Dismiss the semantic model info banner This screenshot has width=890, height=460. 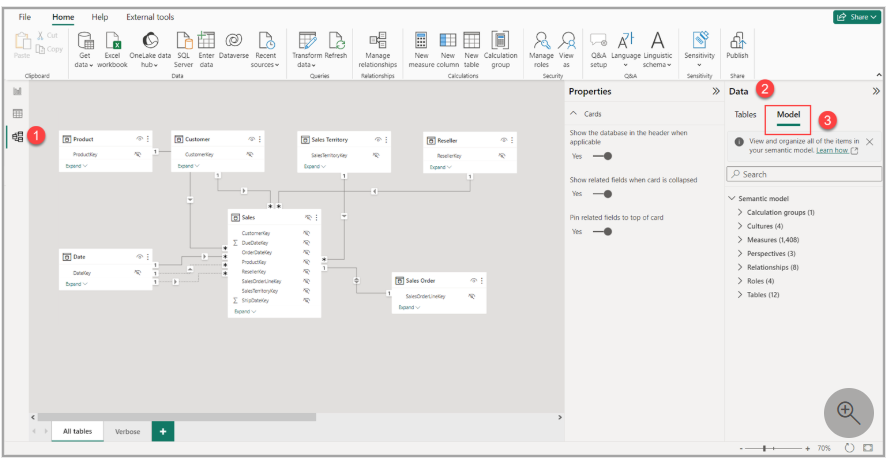click(870, 141)
